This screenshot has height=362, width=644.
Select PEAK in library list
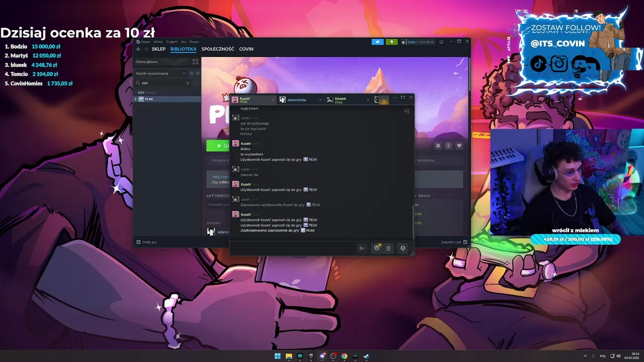[x=167, y=99]
